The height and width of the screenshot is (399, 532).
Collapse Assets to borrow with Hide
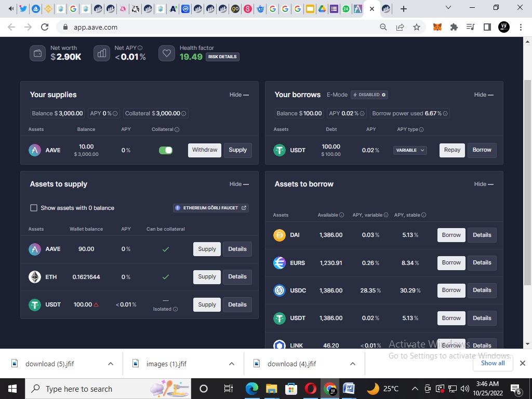tap(483, 184)
